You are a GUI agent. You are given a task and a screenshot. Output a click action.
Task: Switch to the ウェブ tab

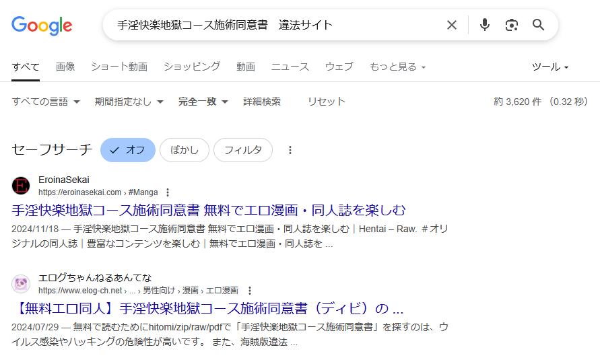click(x=339, y=67)
